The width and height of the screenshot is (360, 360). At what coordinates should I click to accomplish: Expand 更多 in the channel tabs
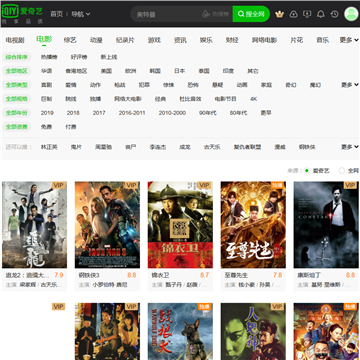[349, 40]
